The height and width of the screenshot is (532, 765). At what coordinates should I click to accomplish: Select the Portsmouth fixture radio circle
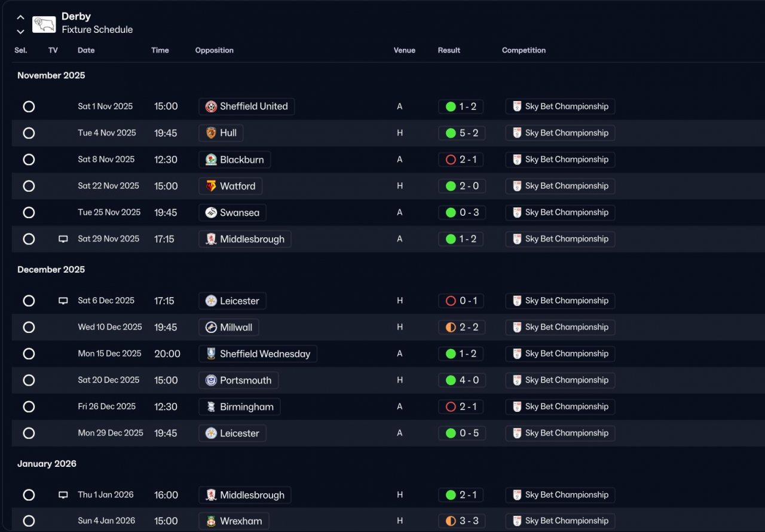tap(29, 380)
